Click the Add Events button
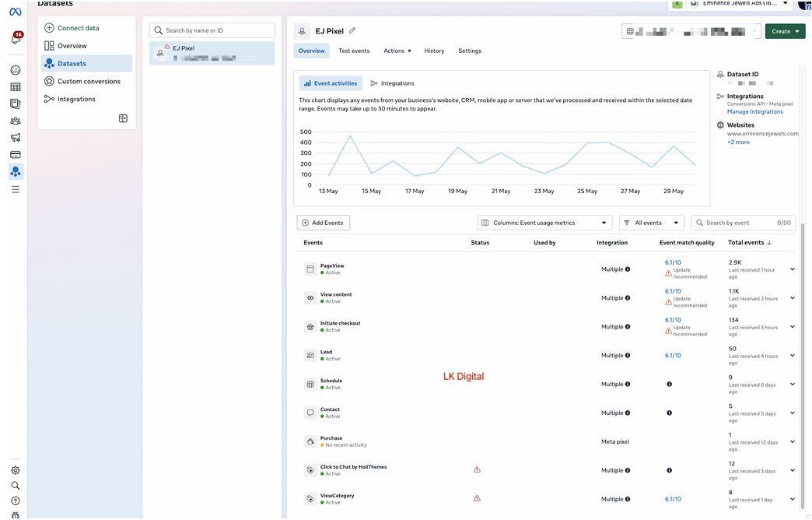 pyautogui.click(x=323, y=223)
